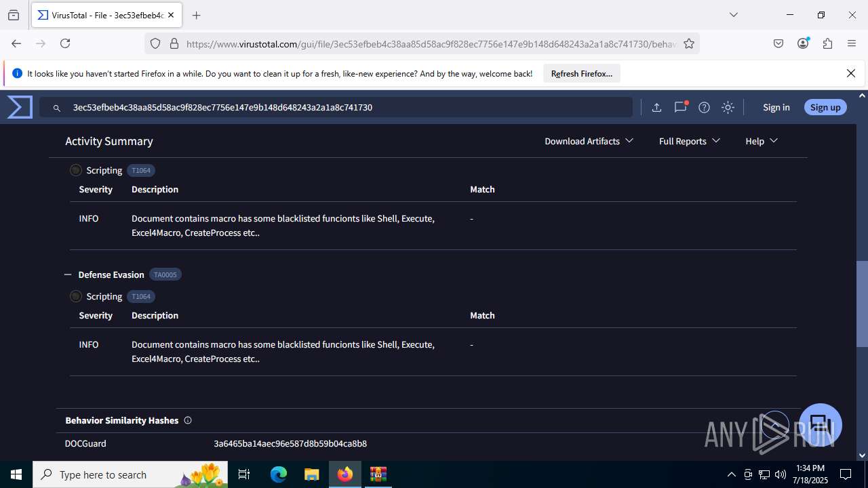This screenshot has height=488, width=868.
Task: Open the Windows notification center
Action: point(846,474)
